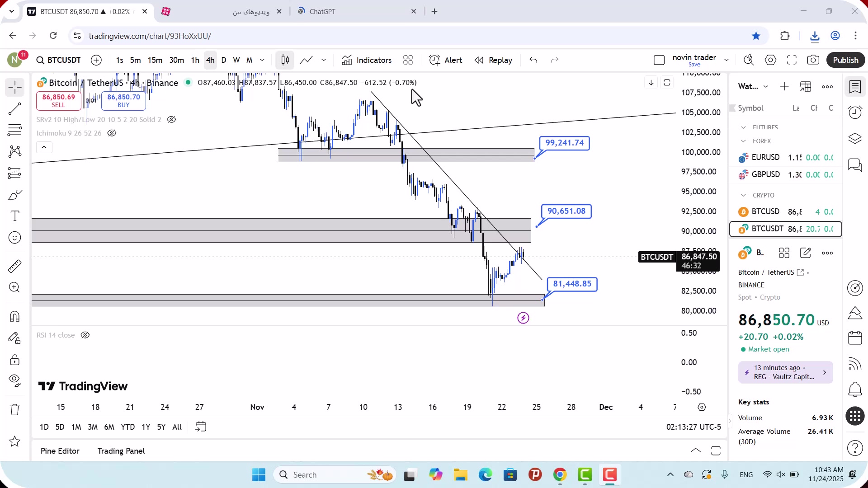Open the layout setup square icon
Image resolution: width=868 pixels, height=488 pixels.
(659, 60)
